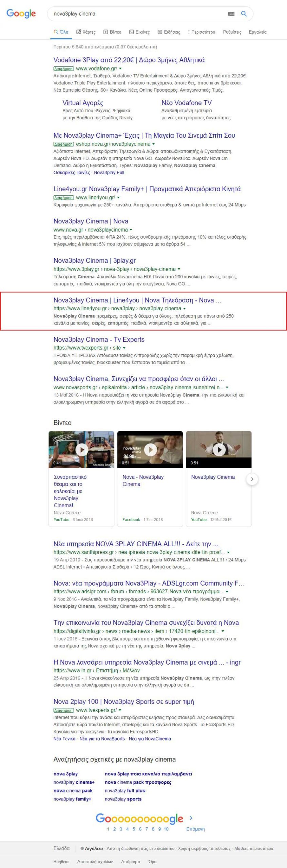
Task: Open the Nova3play Cinema | Nova result
Action: [x=91, y=221]
